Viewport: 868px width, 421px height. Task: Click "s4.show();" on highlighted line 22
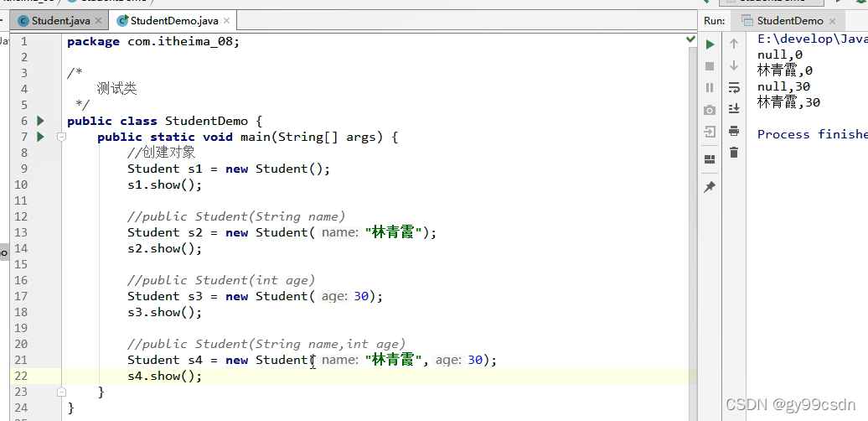point(164,376)
